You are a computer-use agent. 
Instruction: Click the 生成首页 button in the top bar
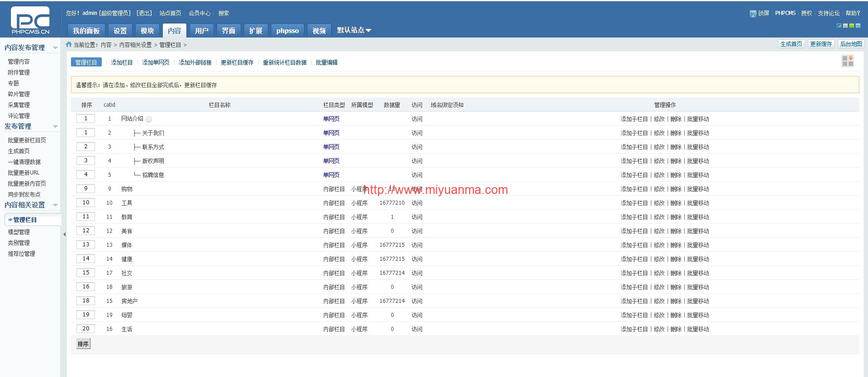(791, 44)
